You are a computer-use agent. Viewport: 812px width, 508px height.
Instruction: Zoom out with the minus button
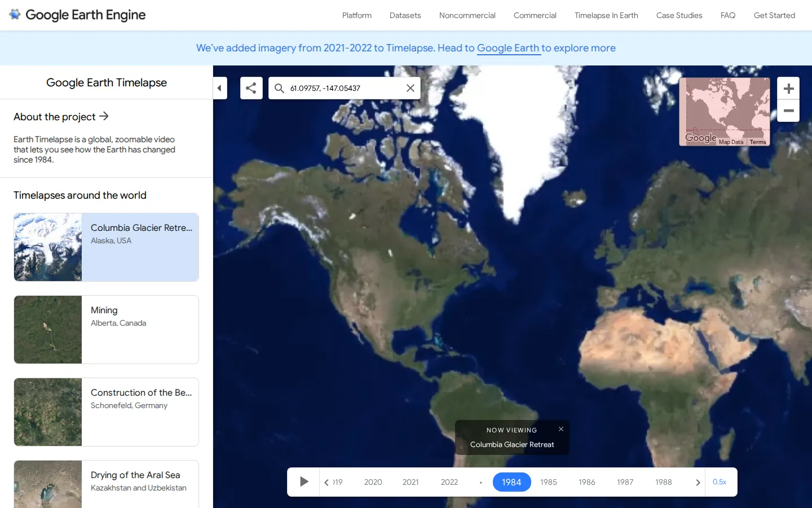coord(788,111)
